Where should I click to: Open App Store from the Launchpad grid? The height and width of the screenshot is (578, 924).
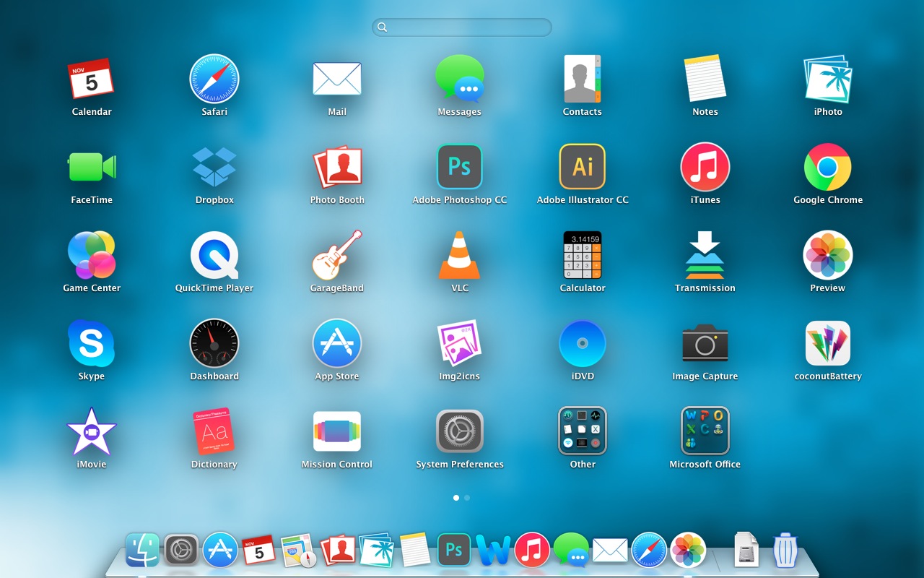(x=337, y=344)
